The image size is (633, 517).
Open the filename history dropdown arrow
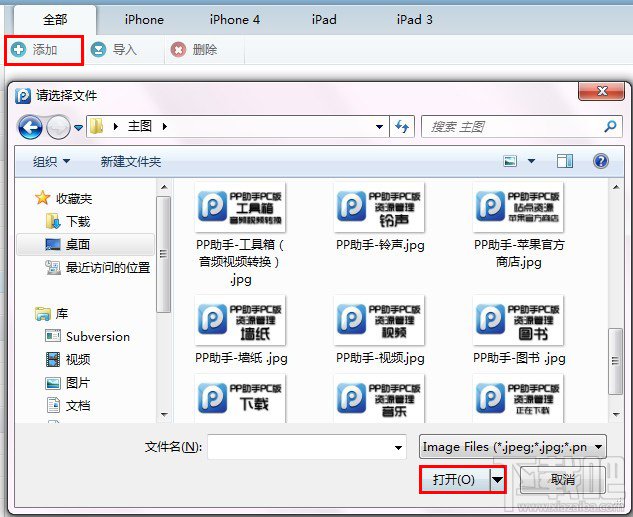[x=398, y=447]
